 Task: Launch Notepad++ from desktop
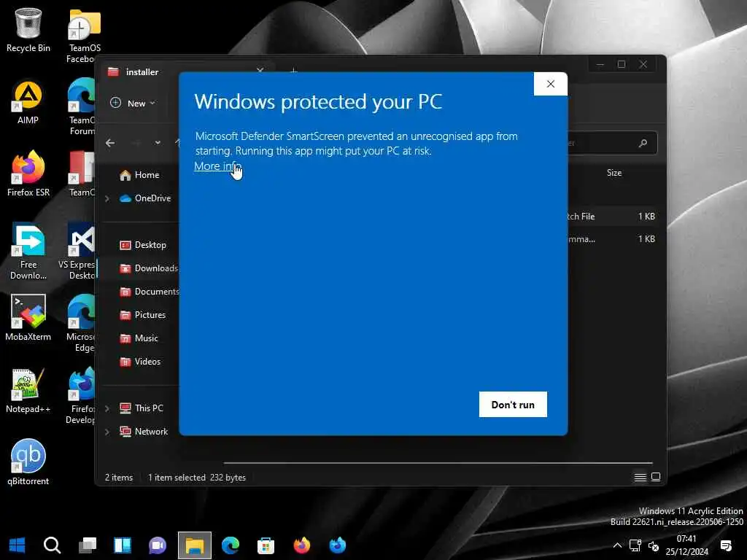point(28,391)
